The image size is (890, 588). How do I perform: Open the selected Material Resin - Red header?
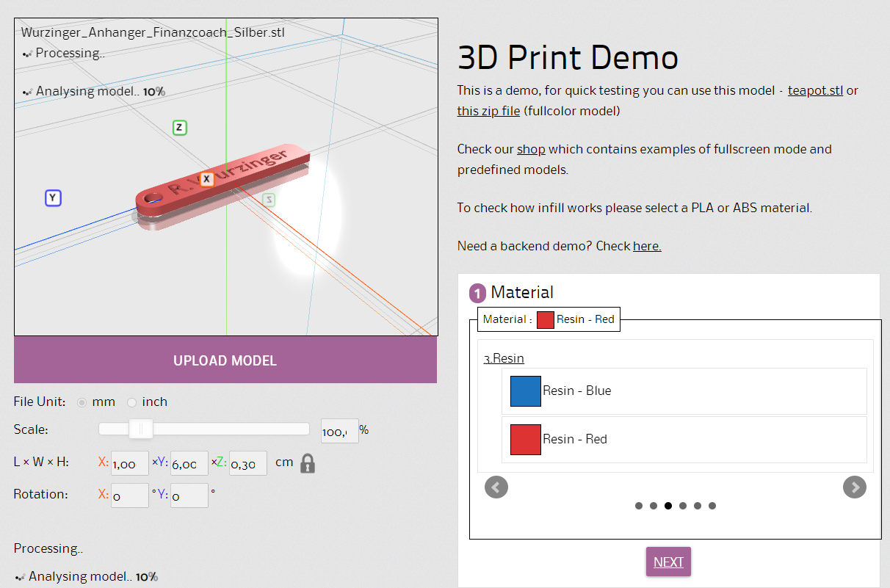click(549, 319)
